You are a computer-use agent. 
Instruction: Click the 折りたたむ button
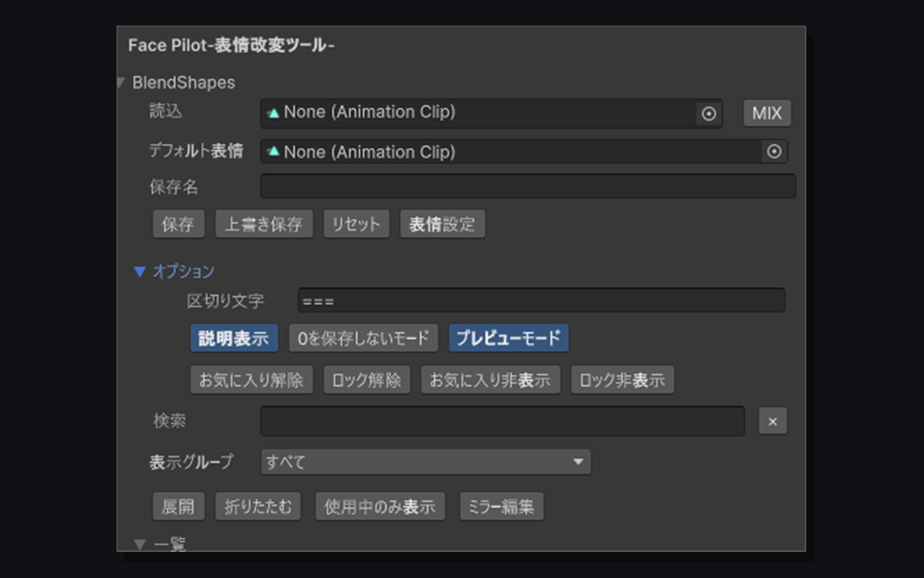[258, 506]
